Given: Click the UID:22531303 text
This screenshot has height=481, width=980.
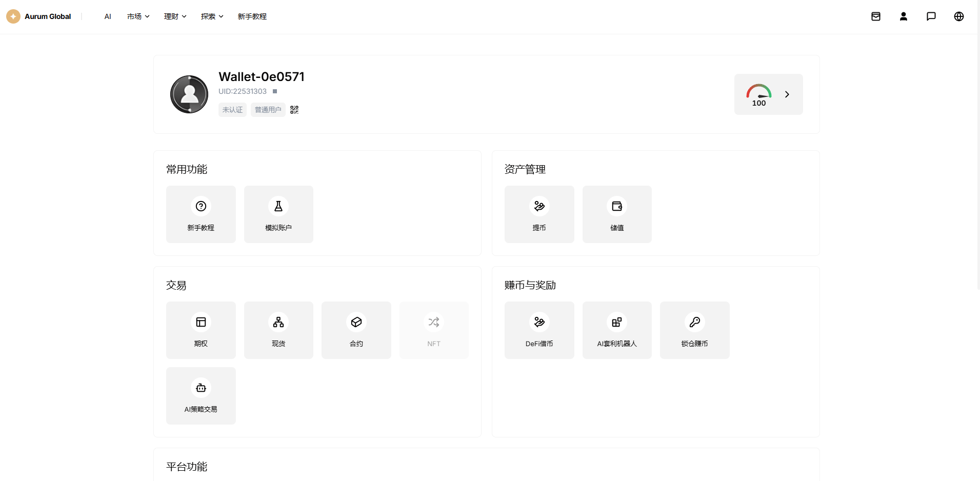Looking at the screenshot, I should pos(243,91).
